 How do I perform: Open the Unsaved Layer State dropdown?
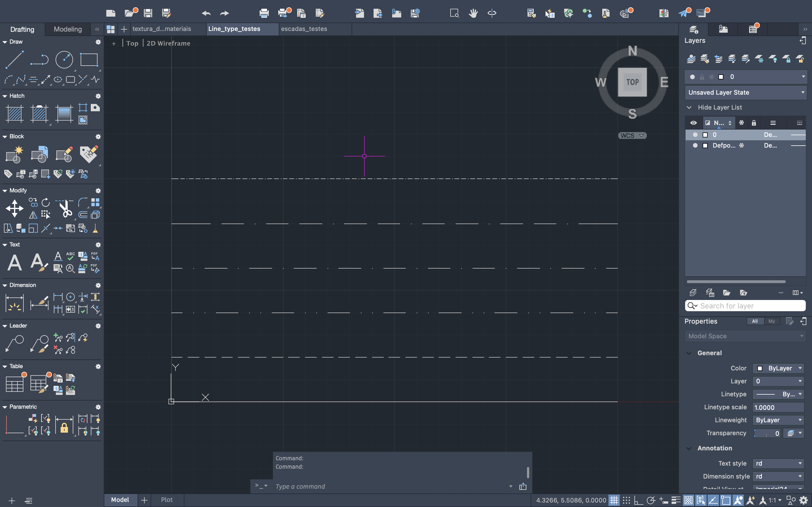745,93
